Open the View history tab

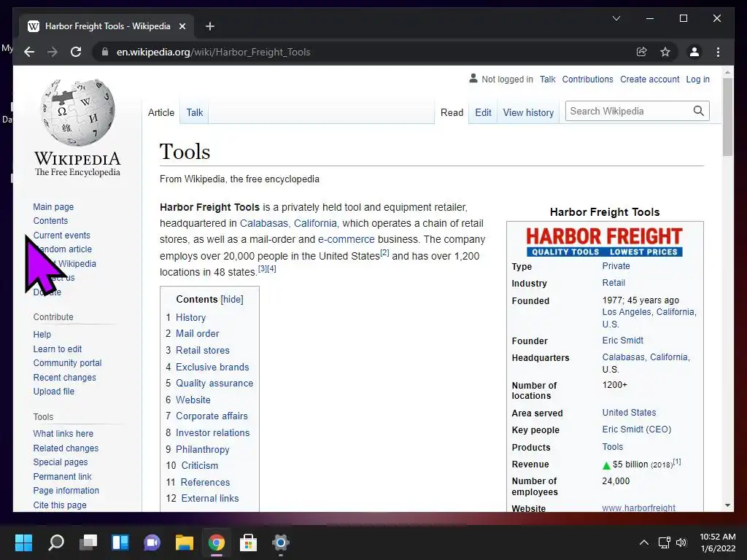point(528,112)
